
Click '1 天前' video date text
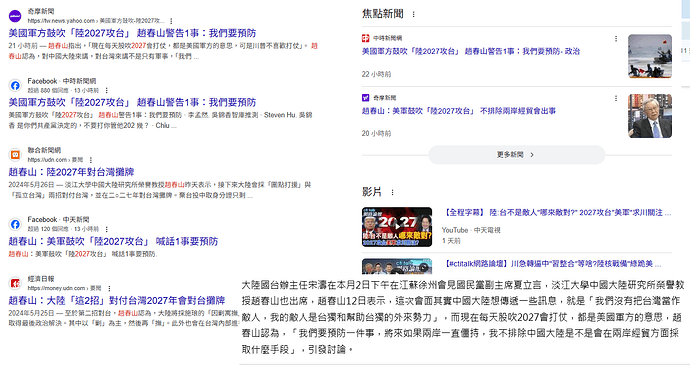[451, 241]
